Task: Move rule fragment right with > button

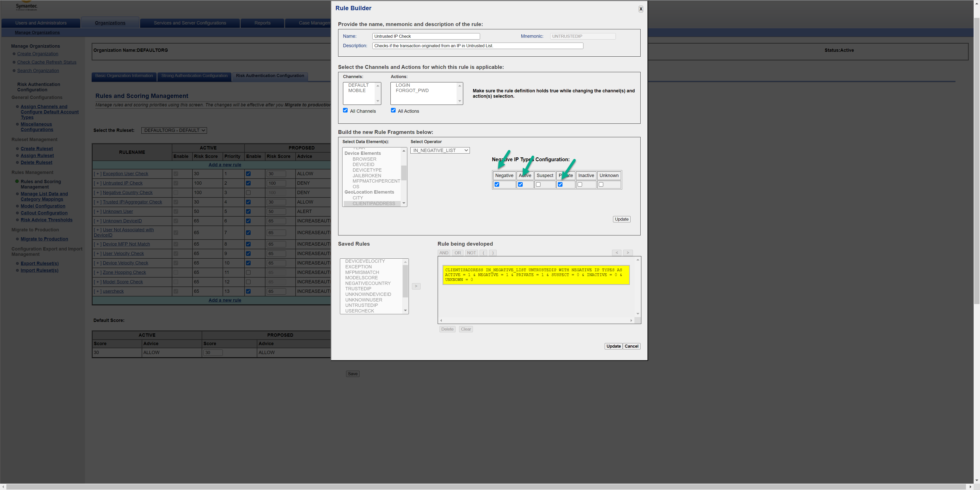Action: pos(628,253)
